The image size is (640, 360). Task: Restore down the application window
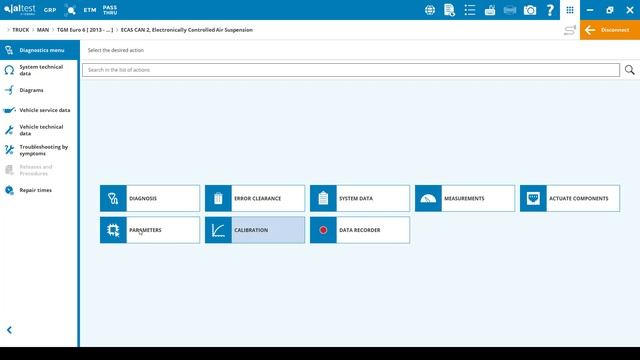pyautogui.click(x=610, y=10)
